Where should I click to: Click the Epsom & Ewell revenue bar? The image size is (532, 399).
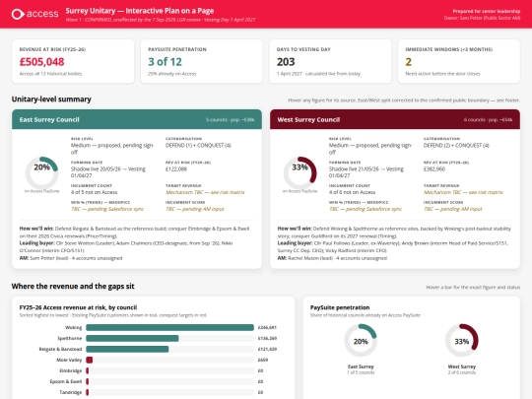[88, 381]
